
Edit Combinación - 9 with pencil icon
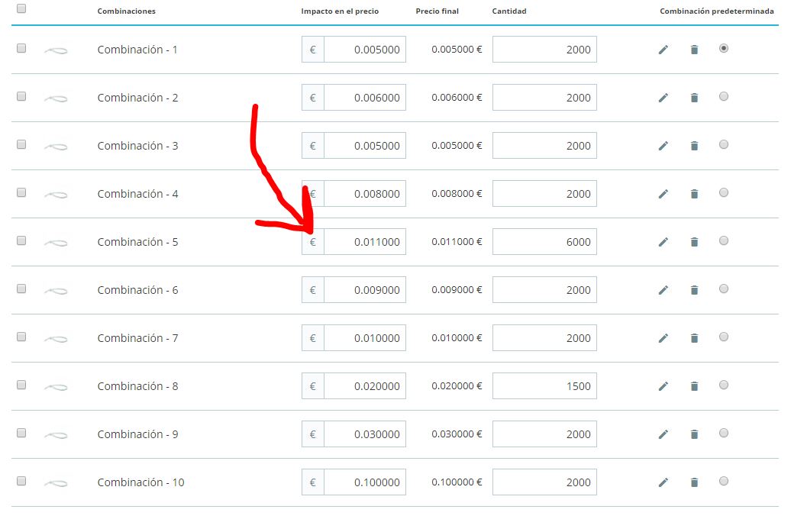pos(663,434)
